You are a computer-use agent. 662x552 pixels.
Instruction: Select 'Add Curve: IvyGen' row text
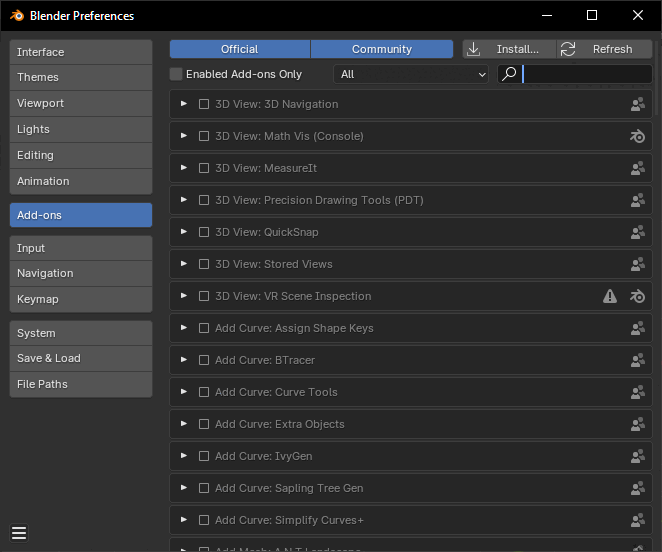click(263, 456)
